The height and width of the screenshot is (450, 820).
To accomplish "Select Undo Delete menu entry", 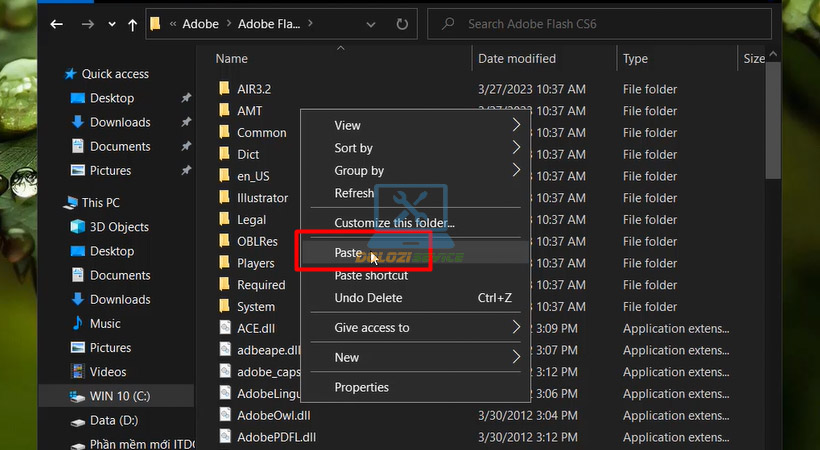I will click(368, 298).
